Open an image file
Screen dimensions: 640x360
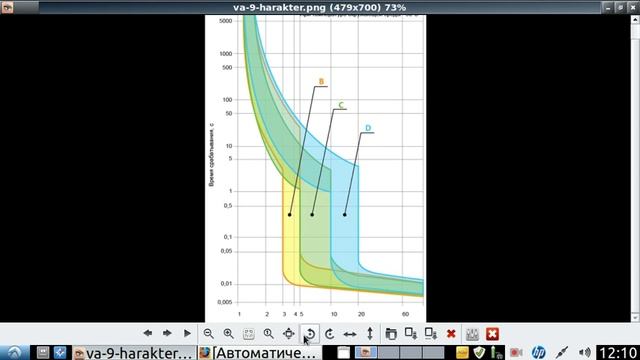[391, 333]
